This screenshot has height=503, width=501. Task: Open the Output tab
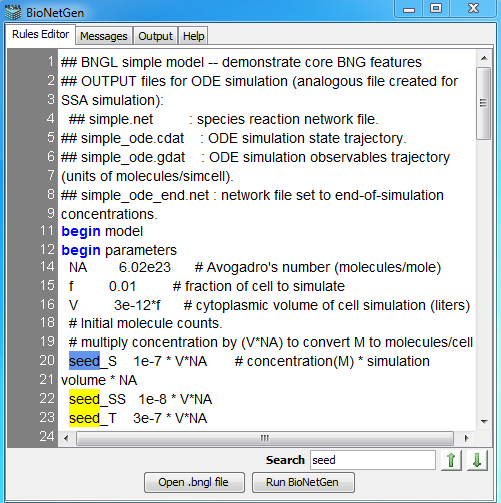pos(155,36)
